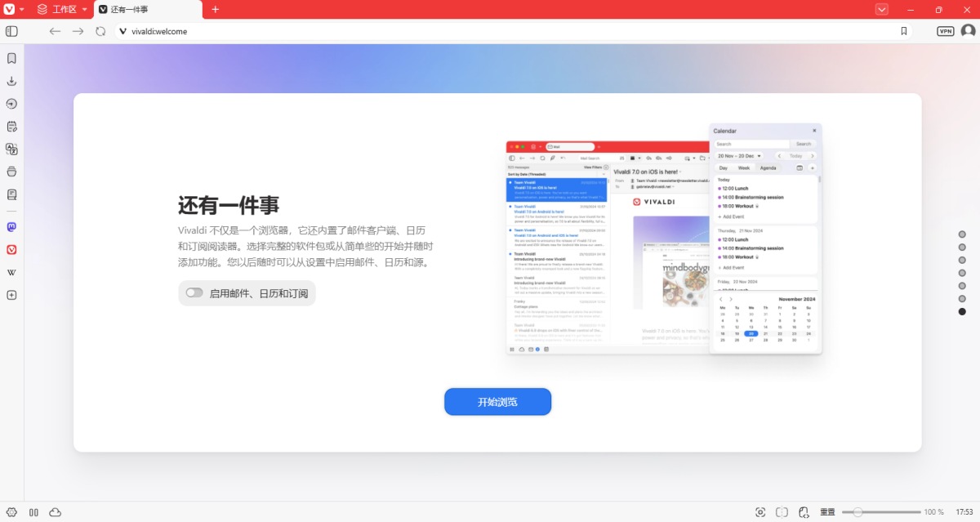Capture a page screenshot
Image resolution: width=980 pixels, height=522 pixels.
(760, 512)
